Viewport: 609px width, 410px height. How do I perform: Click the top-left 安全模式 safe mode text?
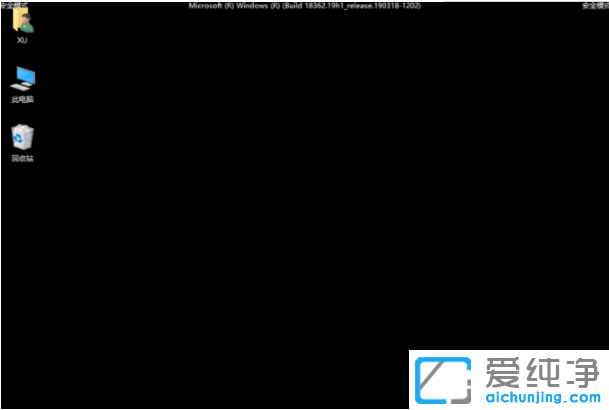(13, 5)
